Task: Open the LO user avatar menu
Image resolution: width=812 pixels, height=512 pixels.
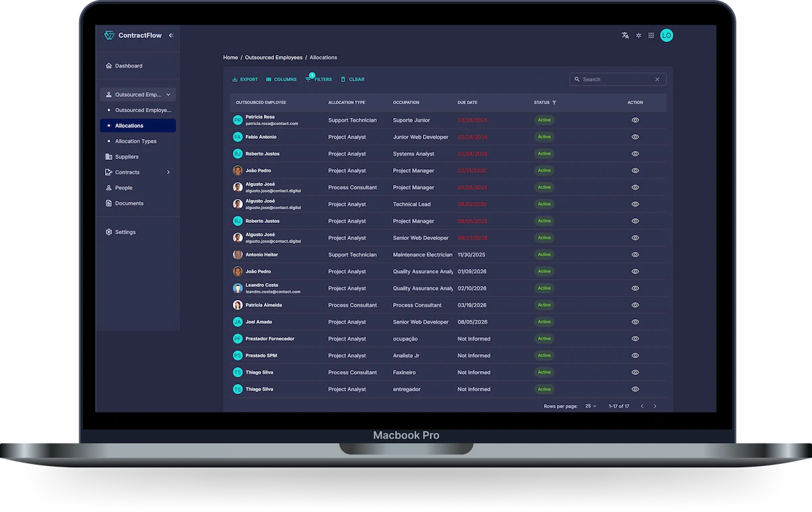Action: tap(667, 35)
